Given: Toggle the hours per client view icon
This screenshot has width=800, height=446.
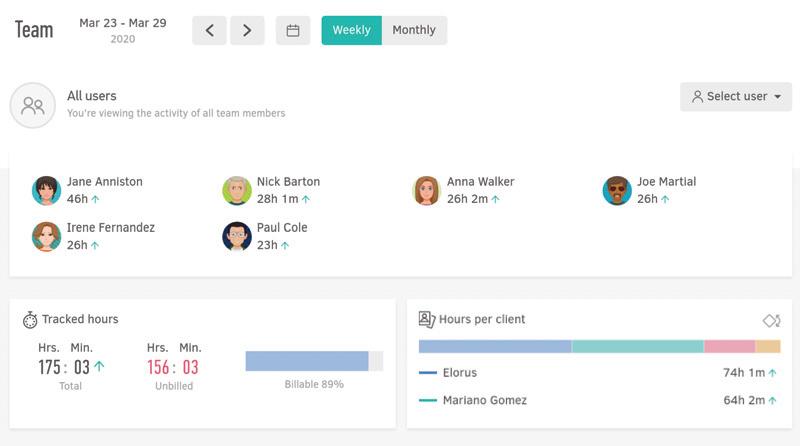Looking at the screenshot, I should click(x=771, y=320).
